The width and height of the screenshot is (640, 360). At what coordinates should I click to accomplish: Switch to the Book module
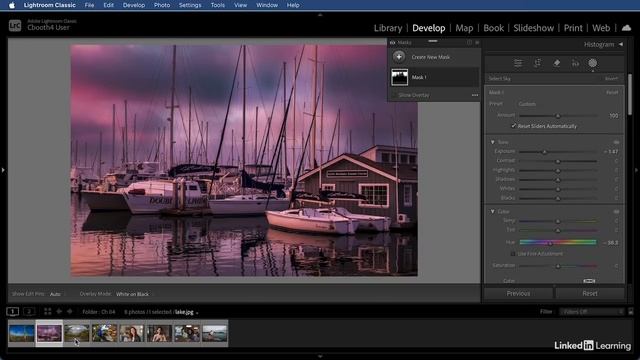point(493,28)
